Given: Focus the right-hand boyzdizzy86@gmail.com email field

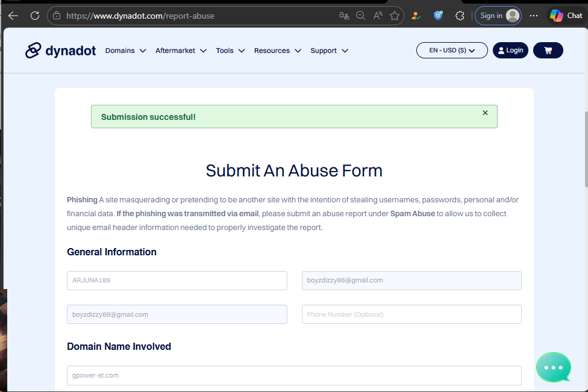Looking at the screenshot, I should click(x=411, y=281).
